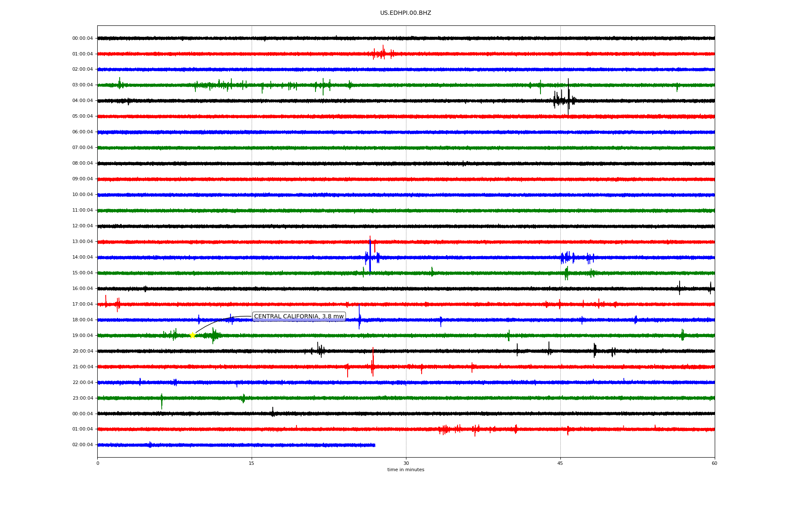
Task: Select the first 02:00:04 row label near top
Action: pyautogui.click(x=82, y=69)
